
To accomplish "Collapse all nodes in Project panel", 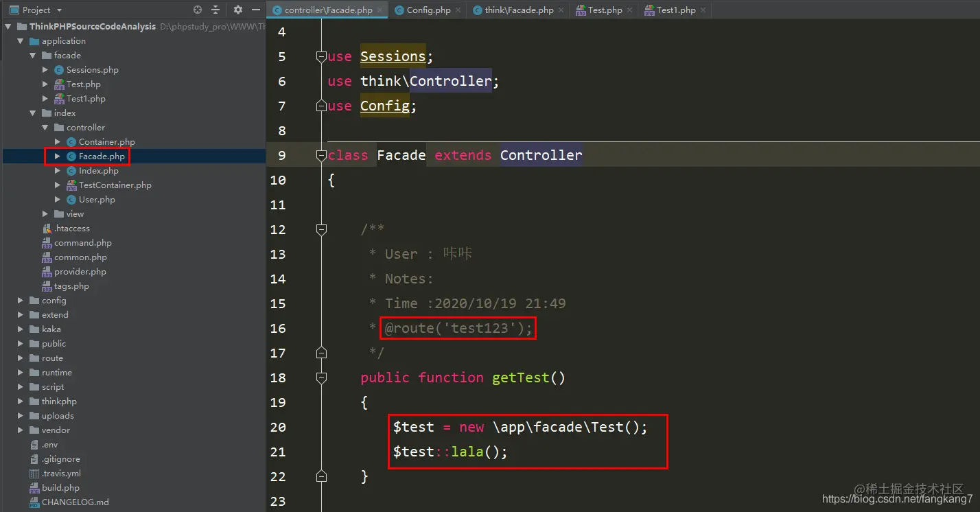I will pyautogui.click(x=215, y=10).
